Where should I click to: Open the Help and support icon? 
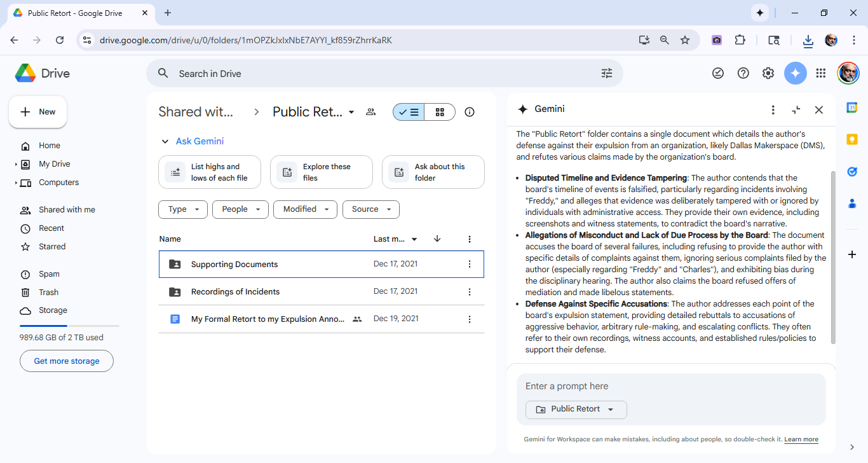(x=743, y=73)
